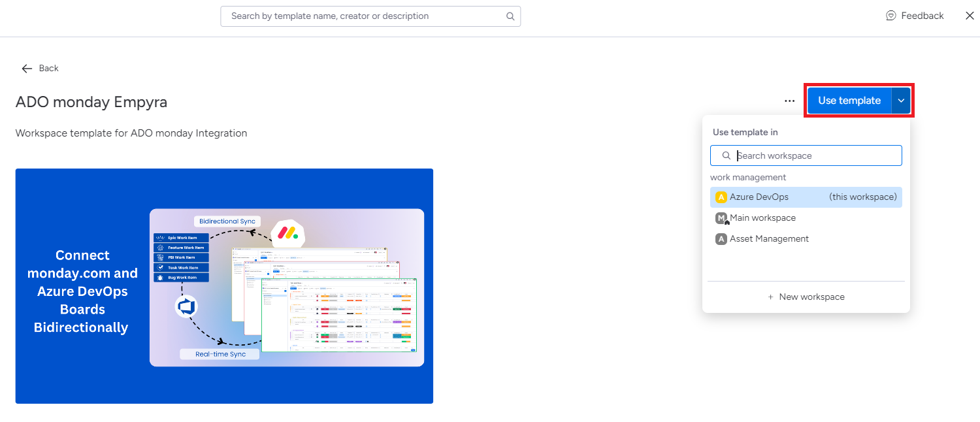Viewport: 980px width, 422px height.
Task: Click the Epic Work Item label in preview
Action: tap(181, 238)
